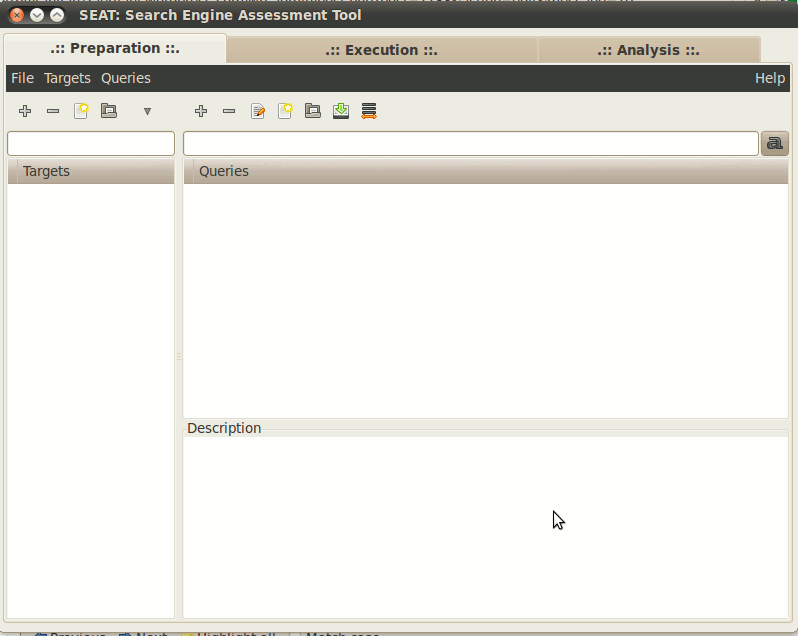Remove selected query with the minus icon
The height and width of the screenshot is (636, 798).
pos(229,111)
